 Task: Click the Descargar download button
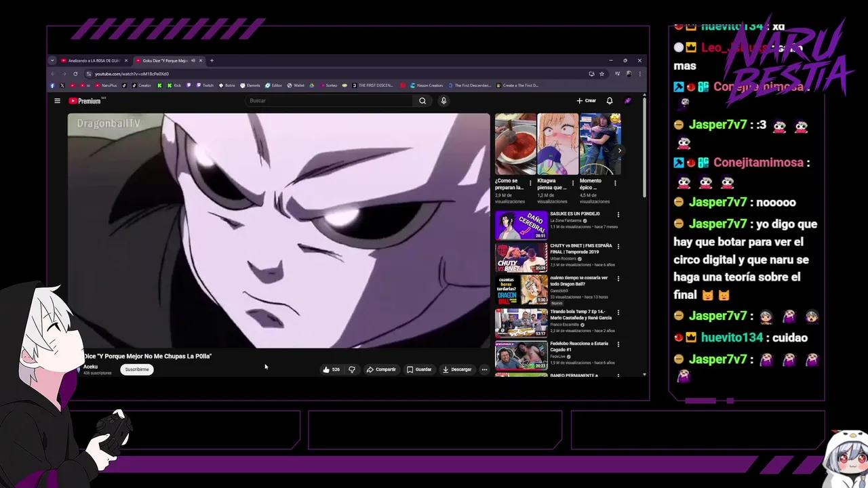click(457, 369)
